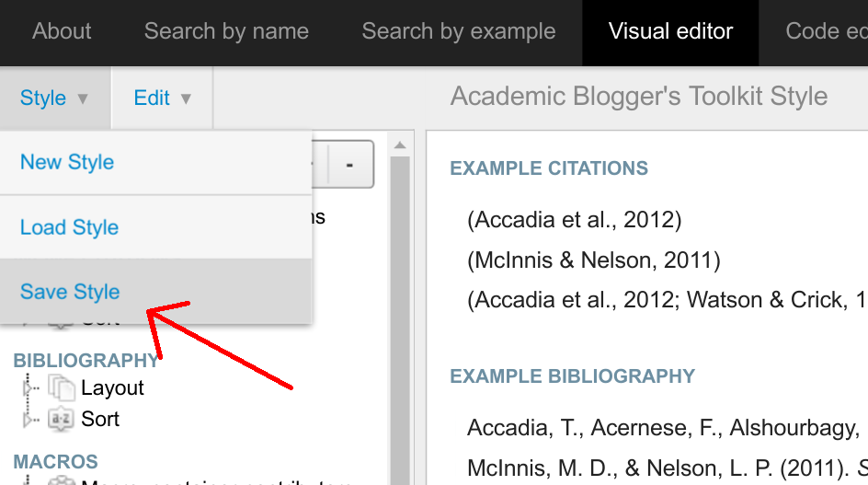
Task: Open the Edit dropdown menu
Action: coord(162,98)
